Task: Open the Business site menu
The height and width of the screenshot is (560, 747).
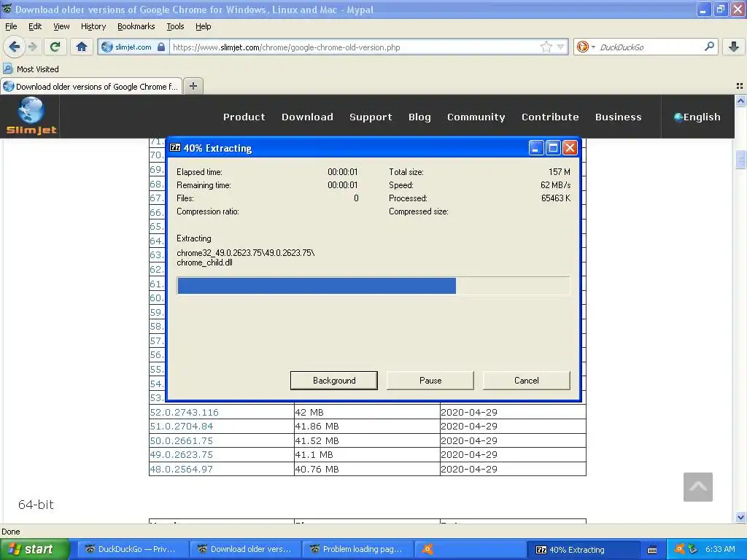Action: click(619, 117)
